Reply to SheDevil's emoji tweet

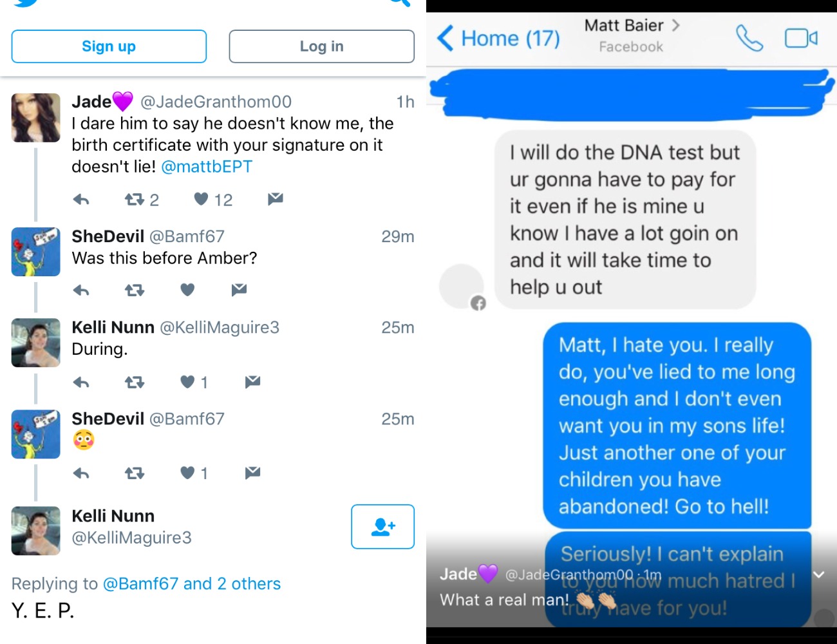click(x=81, y=473)
